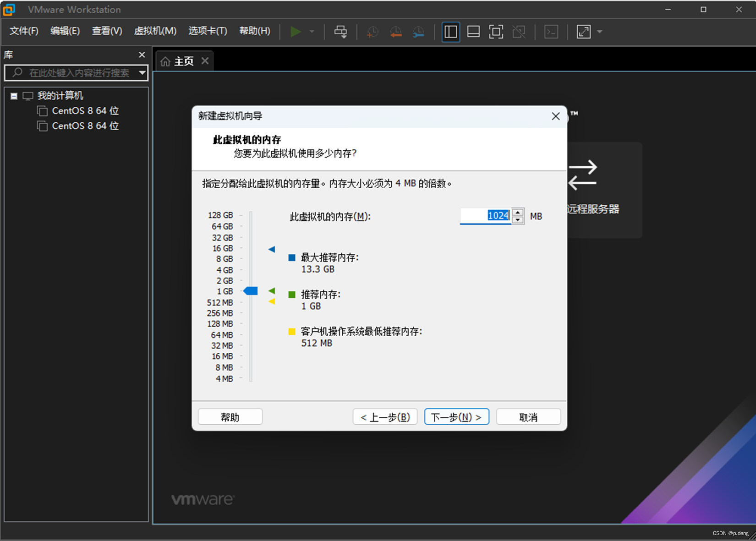Click Send Ctrl+Alt+Del toolbar icon

[340, 32]
